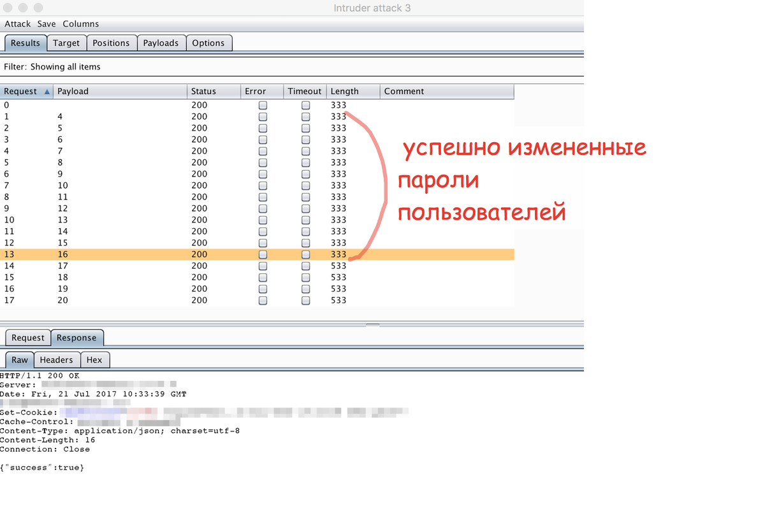Select payload 20 cell
This screenshot has width=765, height=532.
(x=62, y=300)
